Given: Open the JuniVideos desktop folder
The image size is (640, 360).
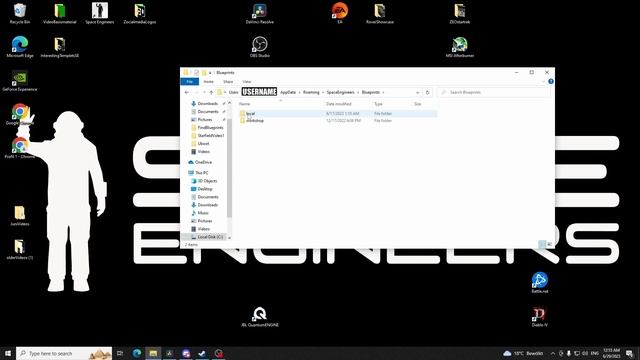Looking at the screenshot, I should tap(20, 215).
